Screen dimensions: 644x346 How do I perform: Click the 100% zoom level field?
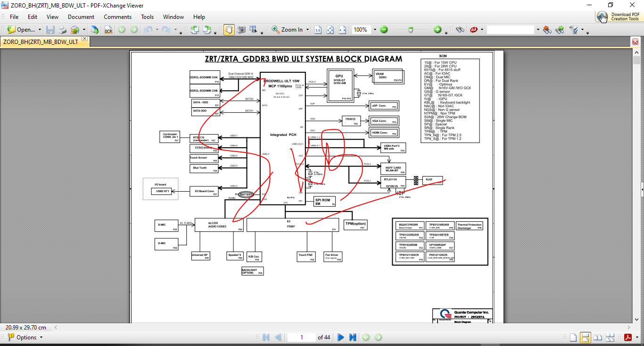[x=361, y=30]
